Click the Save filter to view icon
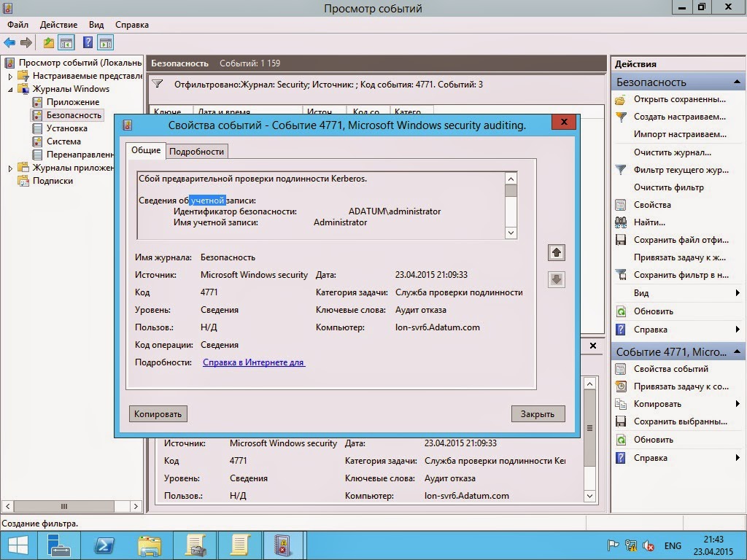The image size is (747, 560). (620, 275)
